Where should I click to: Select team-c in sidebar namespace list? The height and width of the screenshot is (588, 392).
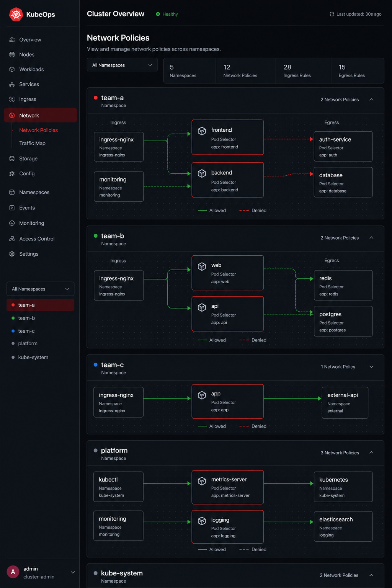point(41,331)
